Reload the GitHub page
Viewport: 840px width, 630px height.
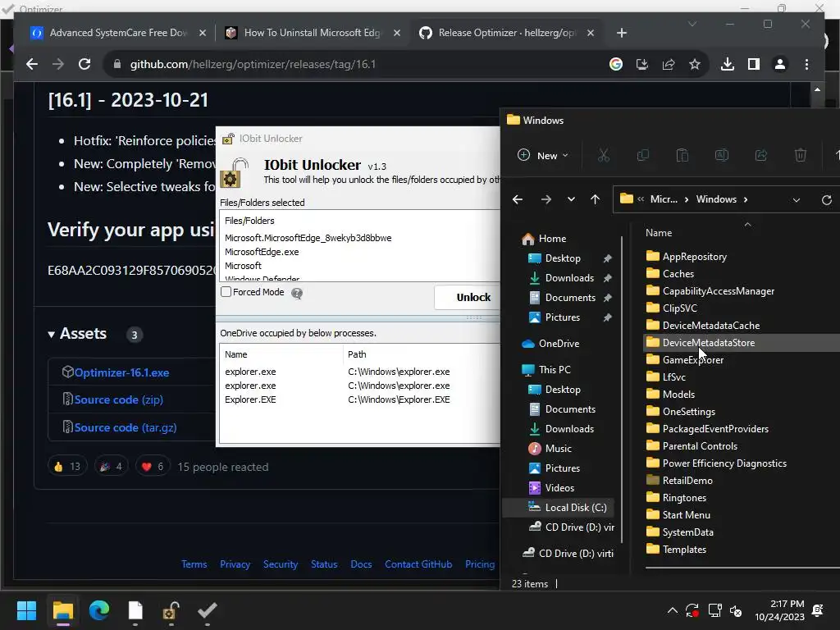click(x=84, y=64)
